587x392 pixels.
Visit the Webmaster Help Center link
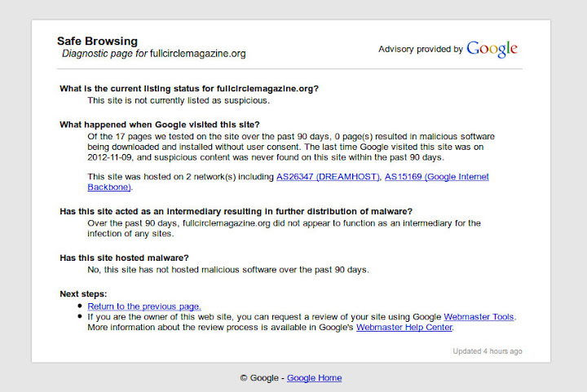pos(404,328)
